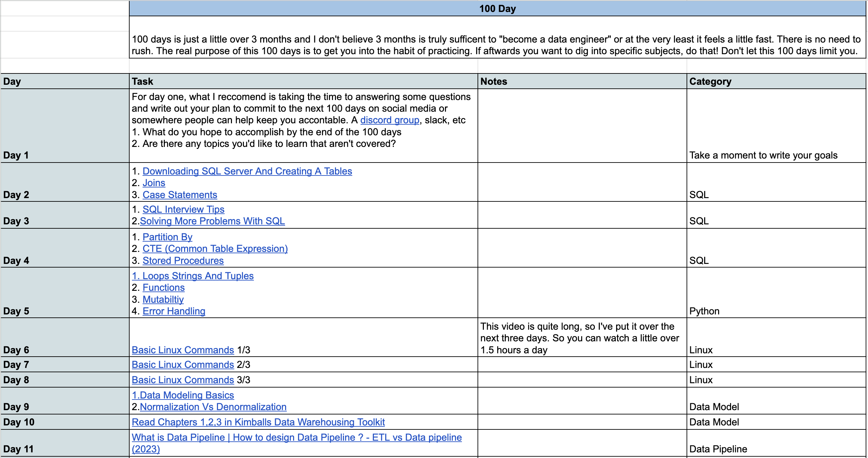The image size is (868, 458).
Task: Open Downloading SQL Server And Creating A Tables link
Action: tap(247, 171)
